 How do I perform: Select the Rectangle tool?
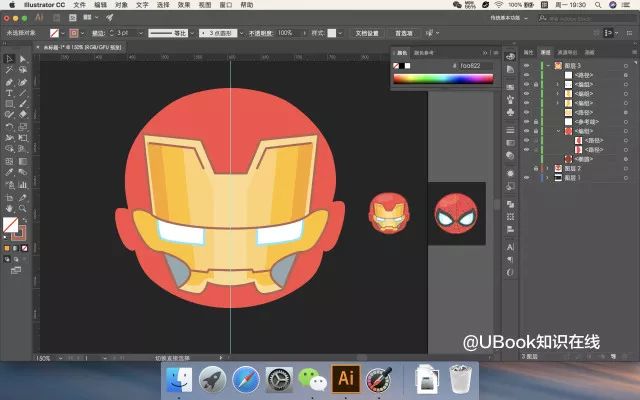(x=9, y=104)
